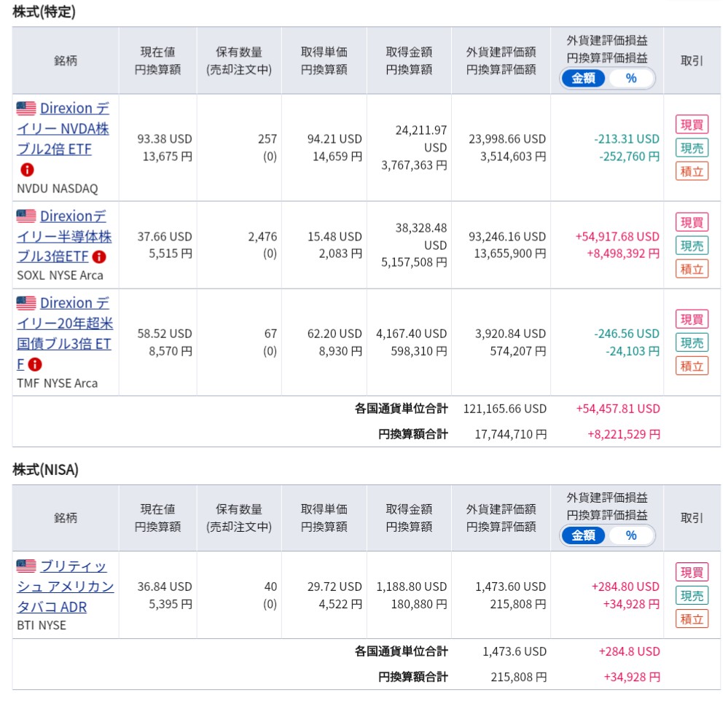Click 積立 button for NVDU

[x=692, y=171]
